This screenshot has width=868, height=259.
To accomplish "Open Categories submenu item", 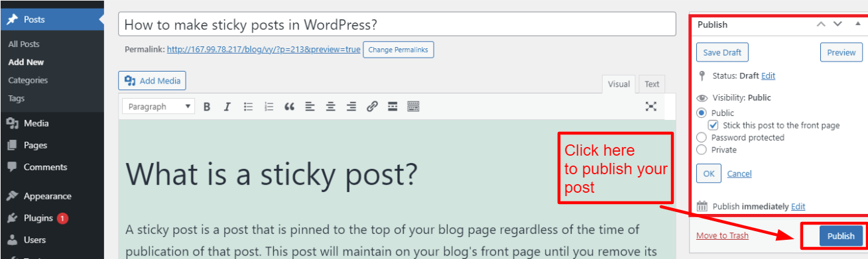I will pos(28,80).
